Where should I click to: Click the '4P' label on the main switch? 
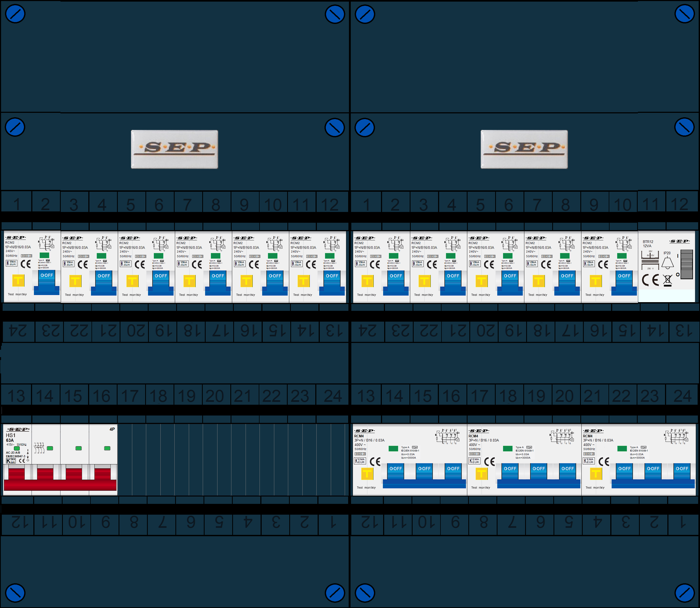(x=112, y=429)
